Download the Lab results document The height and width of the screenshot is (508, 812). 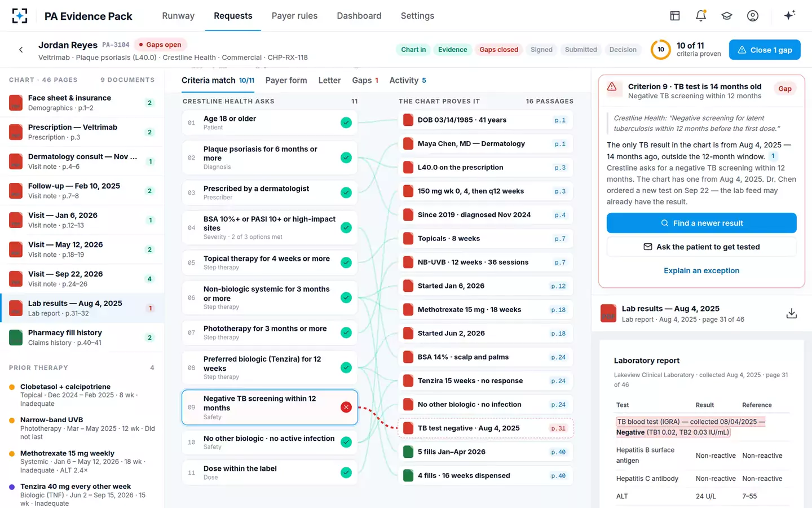pos(792,313)
